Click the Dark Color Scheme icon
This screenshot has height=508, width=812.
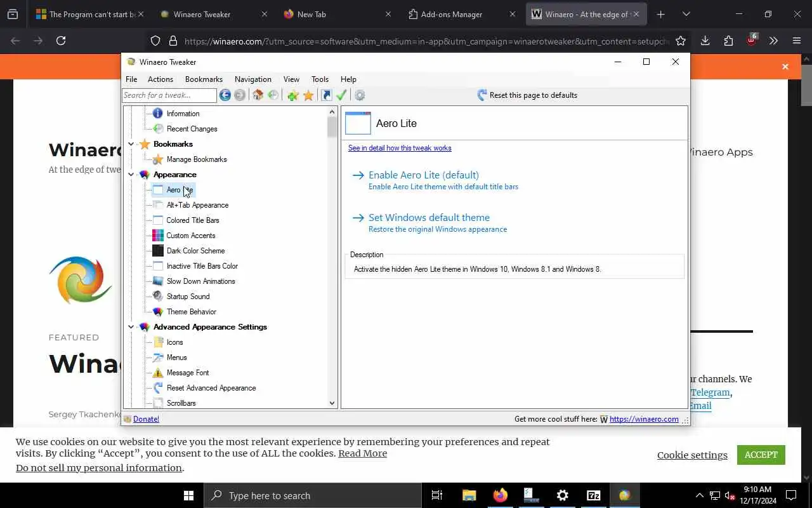[x=158, y=251]
